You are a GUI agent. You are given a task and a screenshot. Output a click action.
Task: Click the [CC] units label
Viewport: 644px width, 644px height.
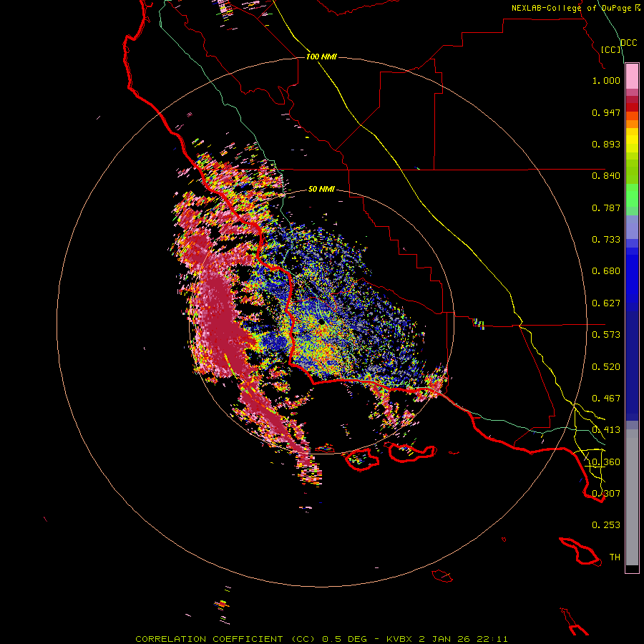(x=611, y=49)
